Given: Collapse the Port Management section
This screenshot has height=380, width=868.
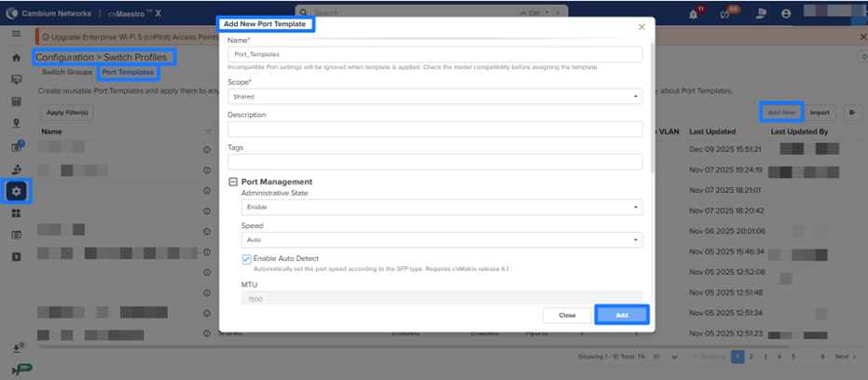Looking at the screenshot, I should pos(233,182).
